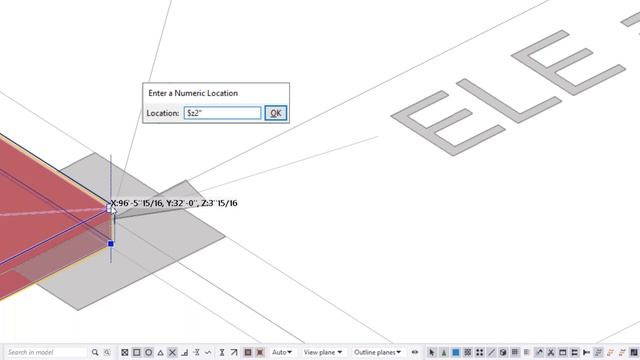Toggle the blue Select parts switch

click(456, 352)
